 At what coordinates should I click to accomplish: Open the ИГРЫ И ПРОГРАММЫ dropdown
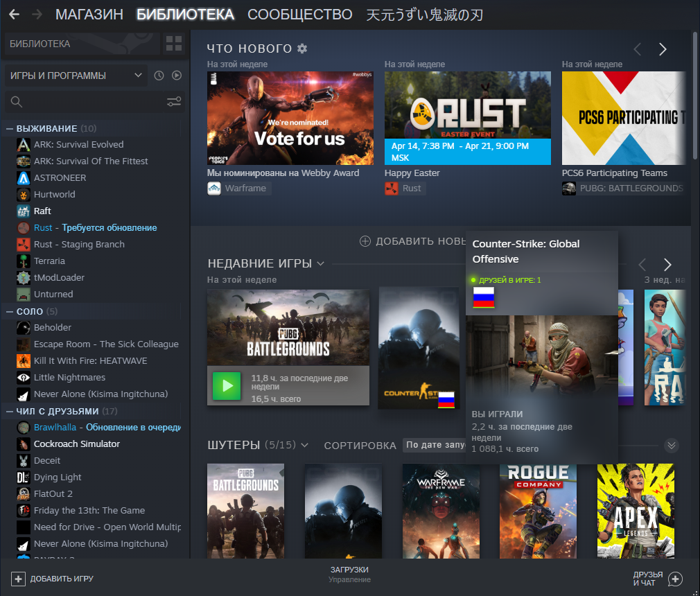point(76,76)
